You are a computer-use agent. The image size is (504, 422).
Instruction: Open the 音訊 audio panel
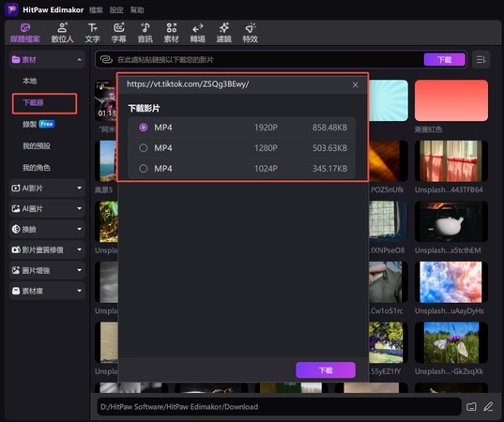click(145, 33)
